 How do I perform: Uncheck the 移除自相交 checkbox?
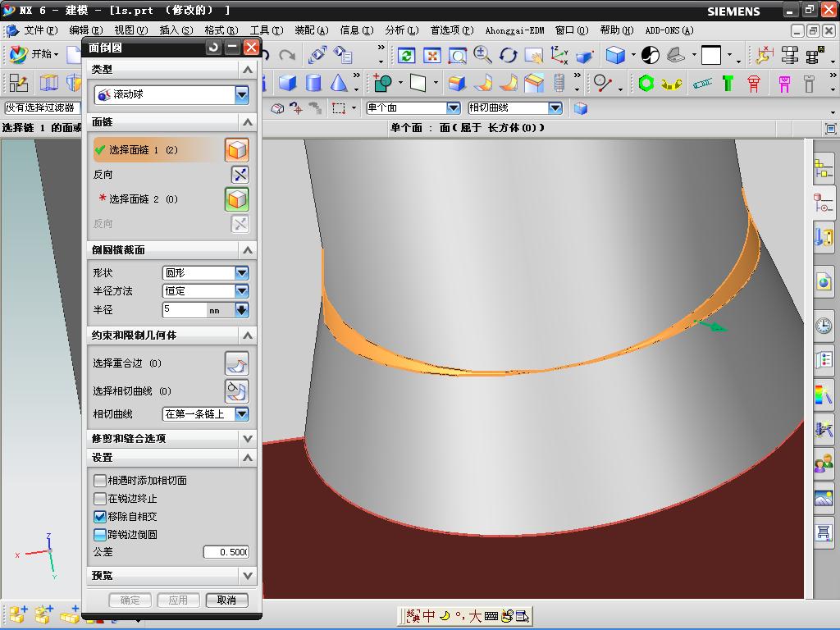pos(100,517)
